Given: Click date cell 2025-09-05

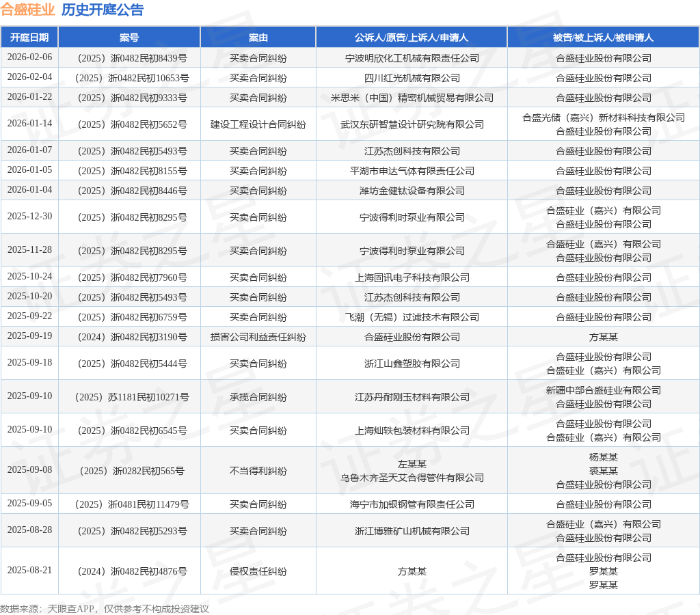Looking at the screenshot, I should tap(29, 502).
